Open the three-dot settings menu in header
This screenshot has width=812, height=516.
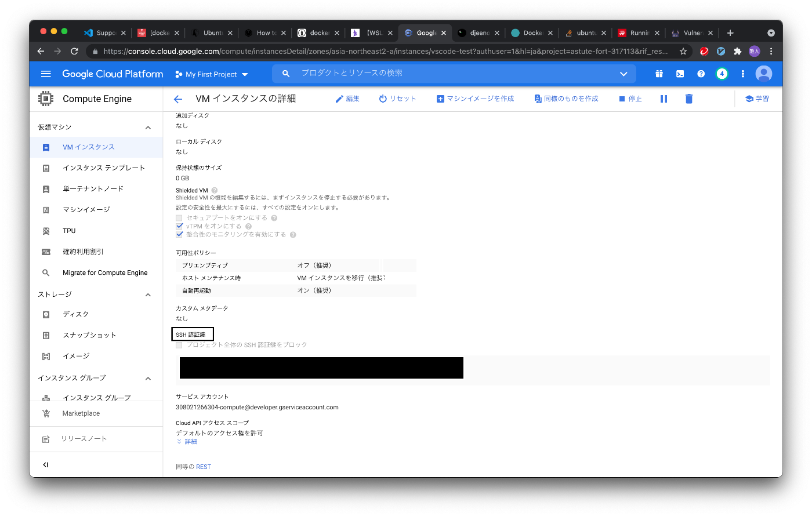coord(742,74)
